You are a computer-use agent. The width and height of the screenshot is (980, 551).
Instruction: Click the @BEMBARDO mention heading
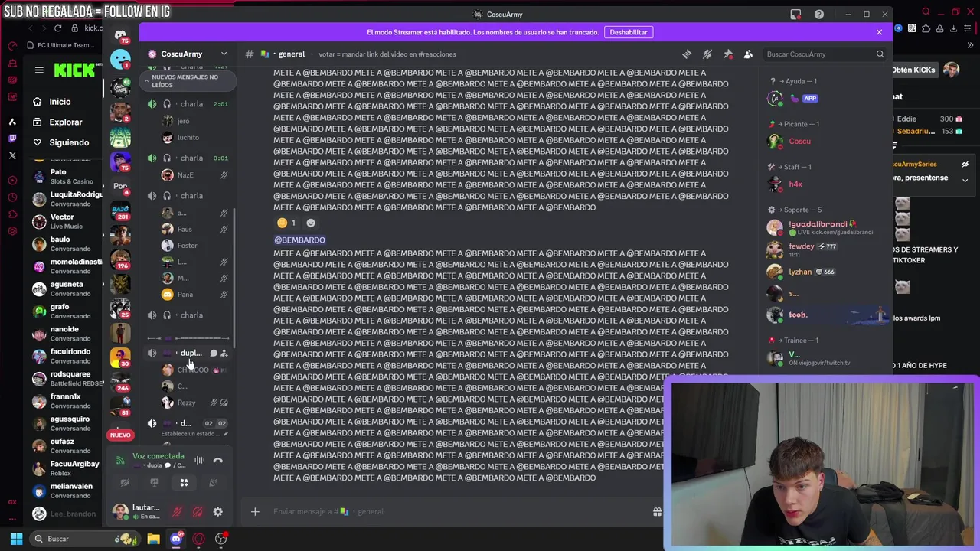coord(299,240)
